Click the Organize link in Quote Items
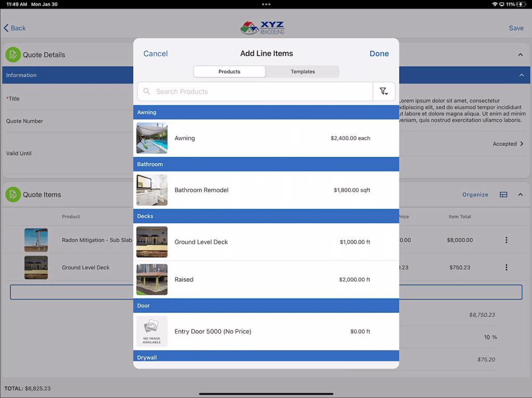 [475, 194]
